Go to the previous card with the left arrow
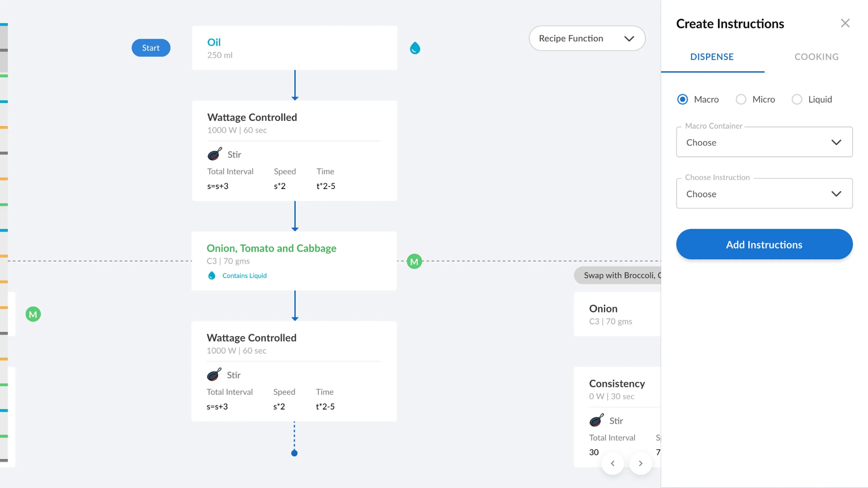This screenshot has width=868, height=488. click(613, 463)
